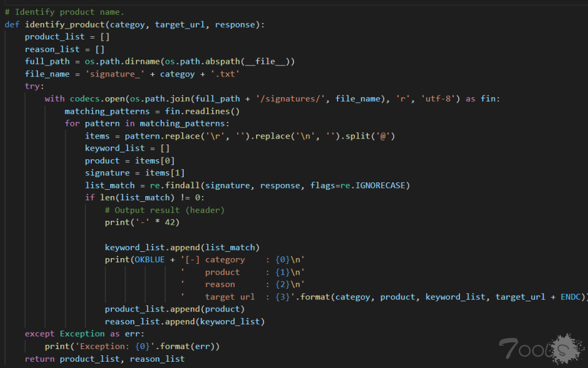Click the identify_product function name in def line
The image size is (588, 368).
point(64,24)
